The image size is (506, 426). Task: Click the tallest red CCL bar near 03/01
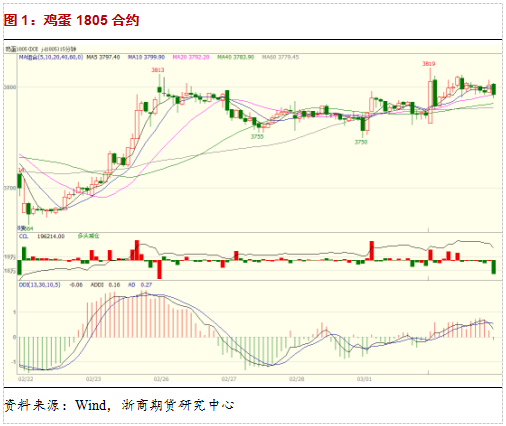point(372,251)
